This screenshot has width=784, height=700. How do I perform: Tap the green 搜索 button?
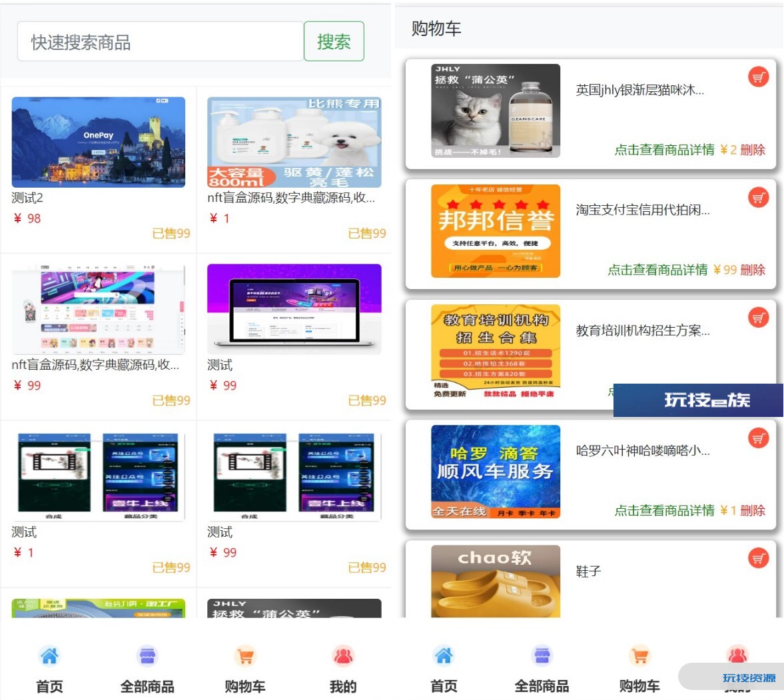coord(334,41)
